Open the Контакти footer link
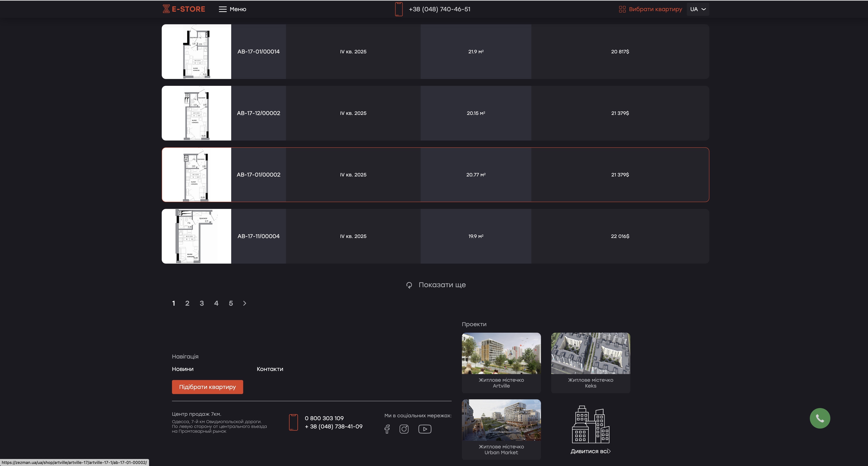 (x=270, y=369)
